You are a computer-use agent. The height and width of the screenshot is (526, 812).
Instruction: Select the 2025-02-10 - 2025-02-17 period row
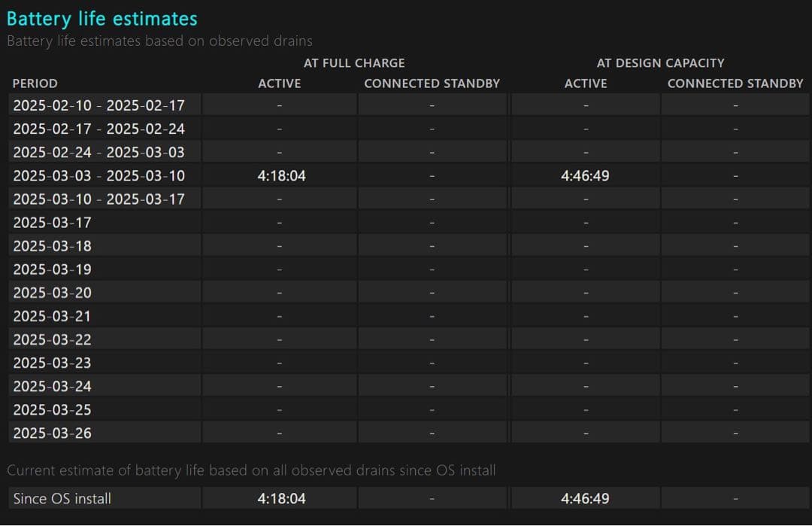(98, 105)
